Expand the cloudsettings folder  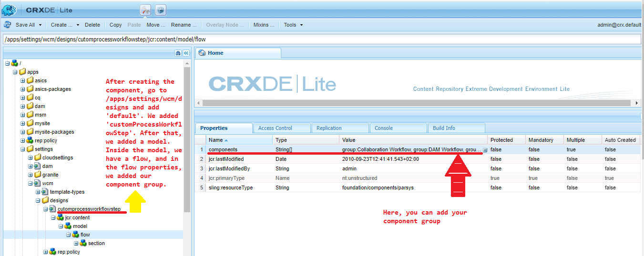(30, 158)
